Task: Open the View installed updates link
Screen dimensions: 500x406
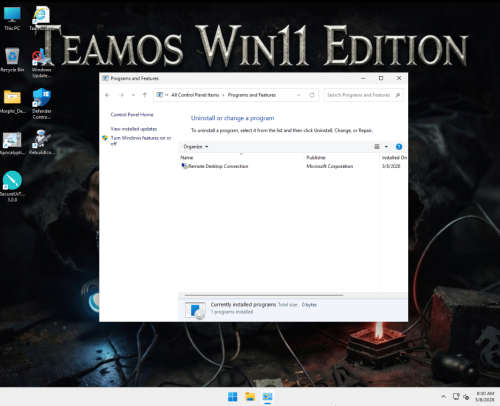Action: pos(134,129)
